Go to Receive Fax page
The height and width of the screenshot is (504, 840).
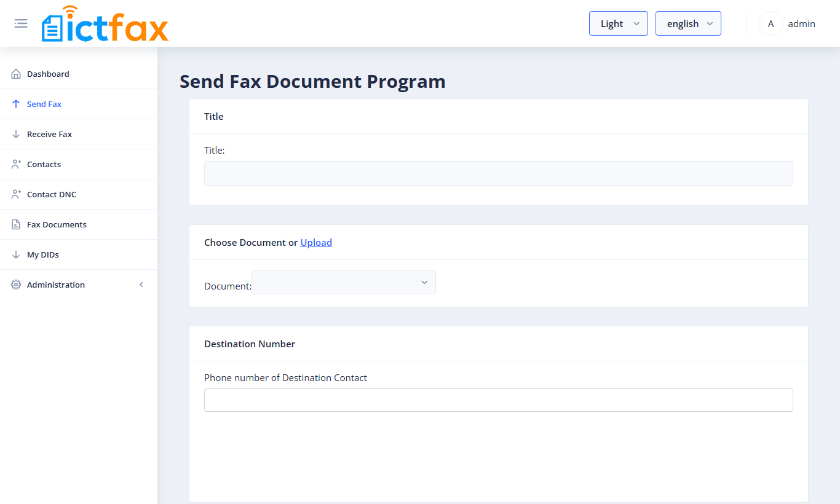[79, 134]
